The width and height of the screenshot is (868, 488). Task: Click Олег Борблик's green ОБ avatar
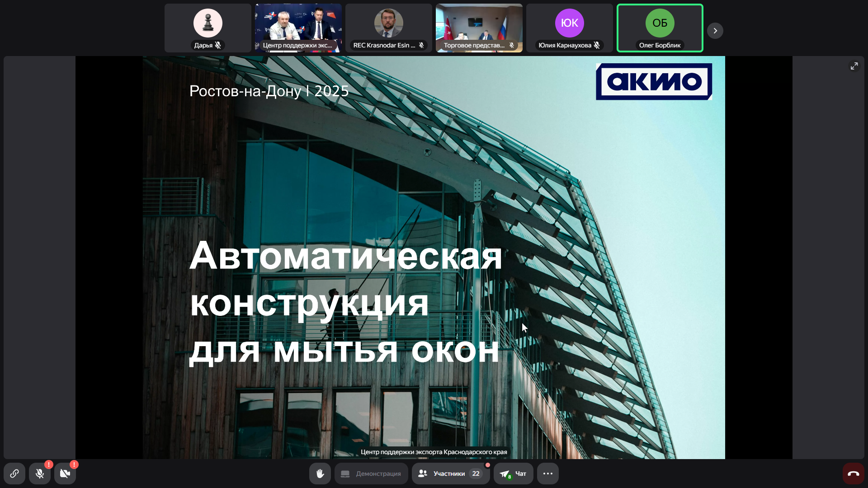660,23
